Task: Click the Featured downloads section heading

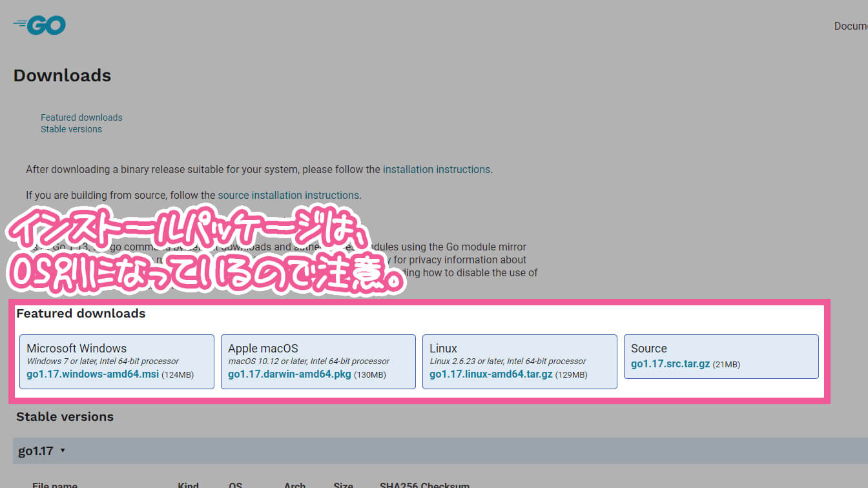Action: [x=81, y=313]
